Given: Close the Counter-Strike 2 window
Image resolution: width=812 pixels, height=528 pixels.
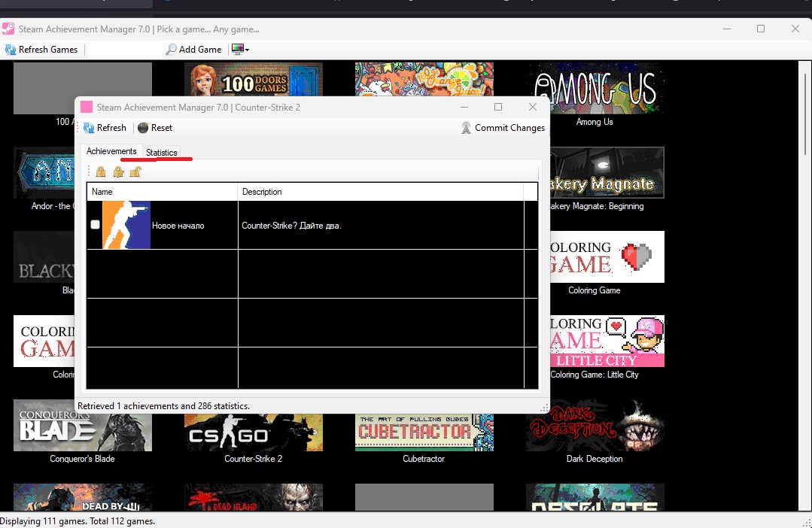Looking at the screenshot, I should 532,107.
